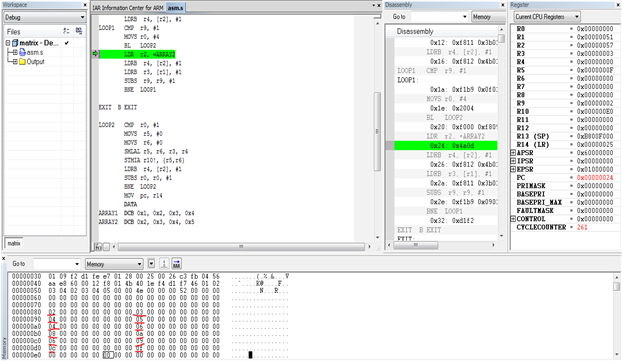Close the Workspace panel
This screenshot has height=364, width=622.
pos(84,5)
